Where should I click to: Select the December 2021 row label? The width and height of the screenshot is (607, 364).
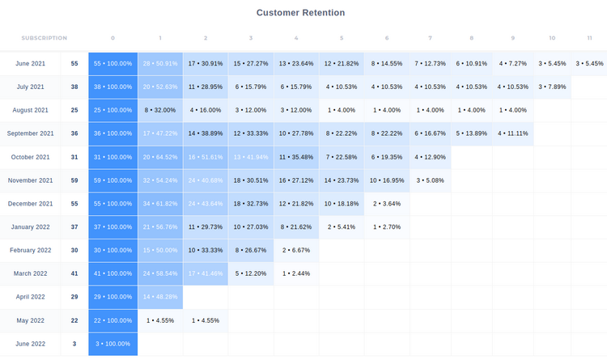(x=30, y=204)
